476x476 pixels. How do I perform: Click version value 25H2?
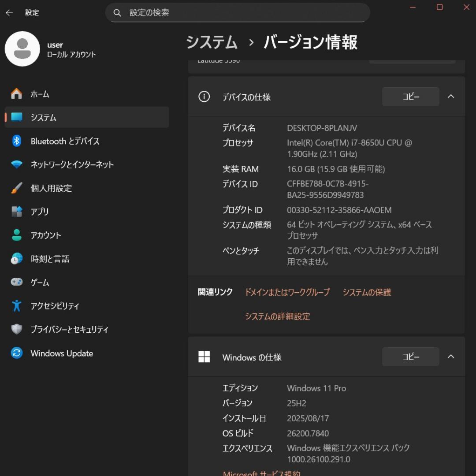click(296, 403)
